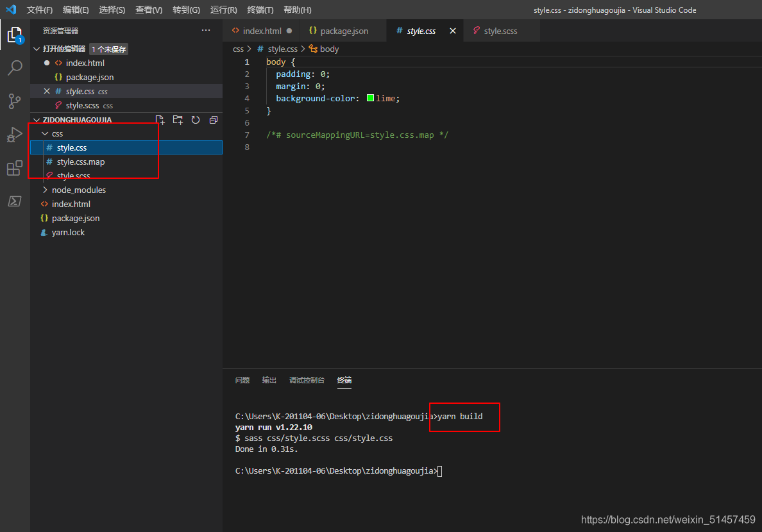The height and width of the screenshot is (532, 762).
Task: Switch to the package.json editor tab
Action: 344,31
